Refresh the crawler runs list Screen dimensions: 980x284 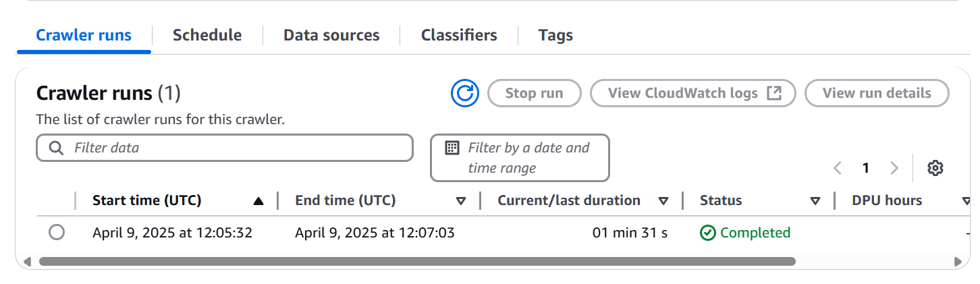pyautogui.click(x=464, y=93)
